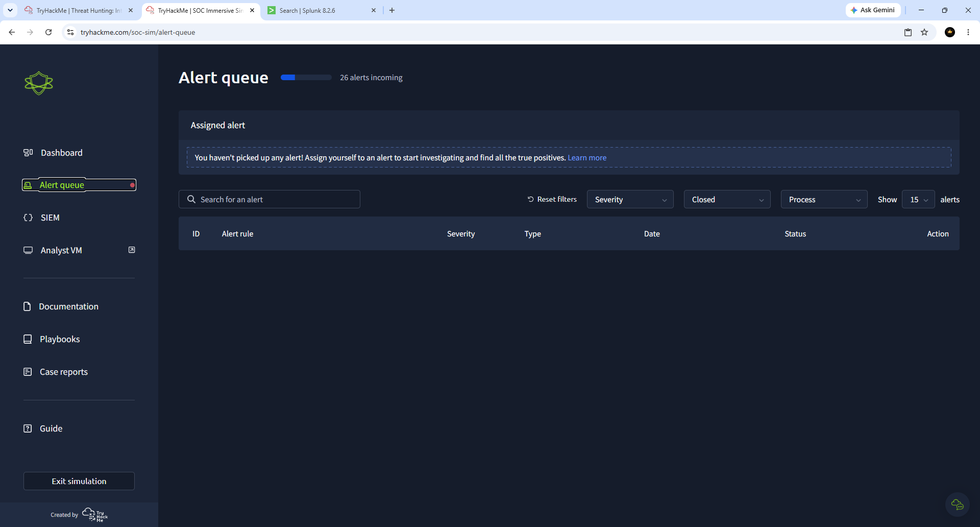
Task: Bookmark this page with the star
Action: pyautogui.click(x=924, y=32)
